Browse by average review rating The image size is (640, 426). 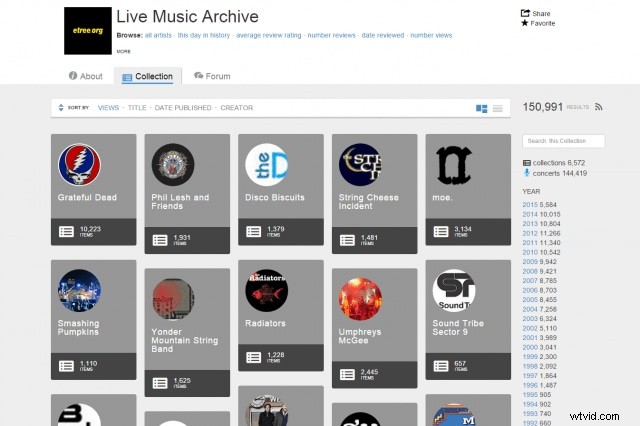point(269,35)
